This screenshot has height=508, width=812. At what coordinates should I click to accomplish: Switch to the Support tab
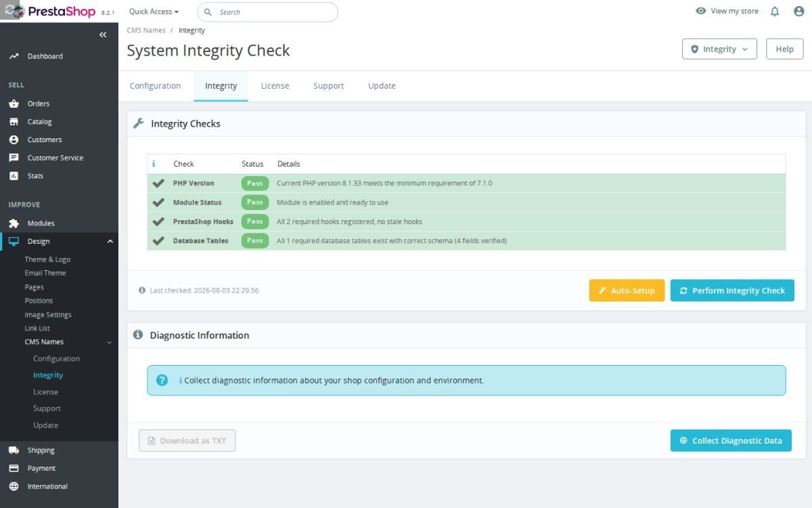(x=329, y=86)
